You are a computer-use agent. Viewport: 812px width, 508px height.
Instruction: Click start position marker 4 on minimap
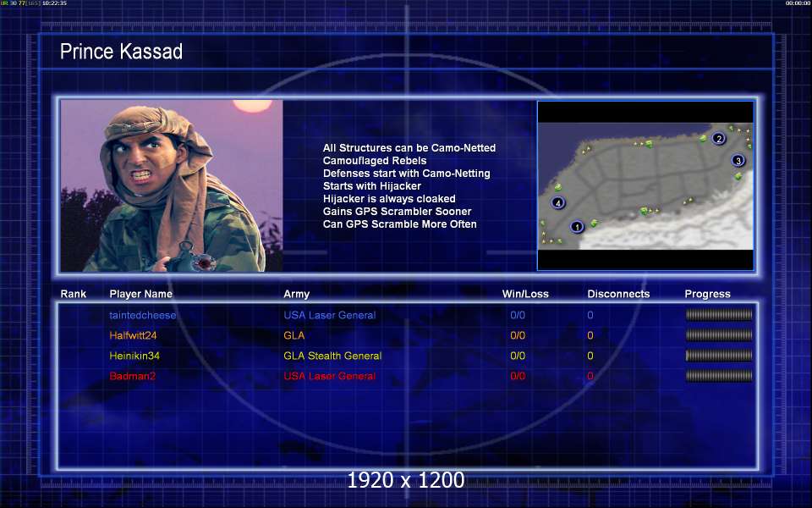[557, 202]
